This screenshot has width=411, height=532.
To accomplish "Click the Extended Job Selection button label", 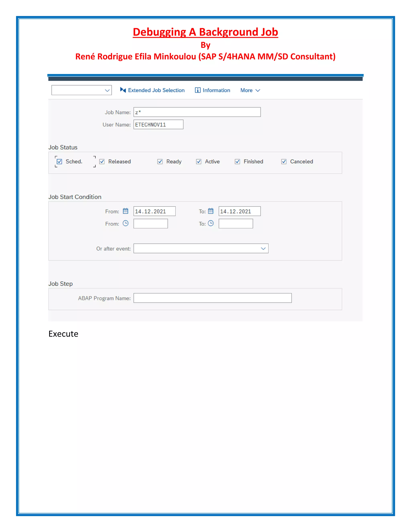I will pyautogui.click(x=156, y=90).
